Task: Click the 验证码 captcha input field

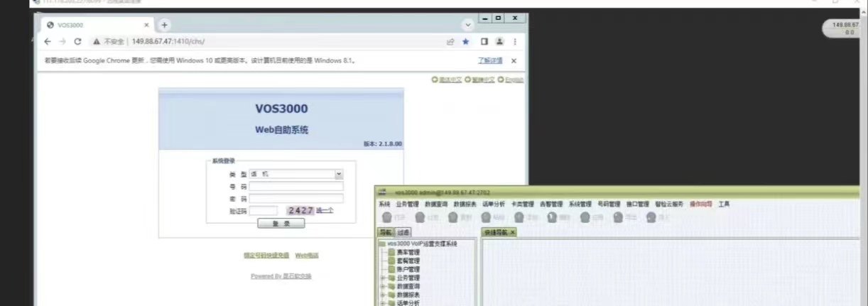Action: [x=264, y=210]
